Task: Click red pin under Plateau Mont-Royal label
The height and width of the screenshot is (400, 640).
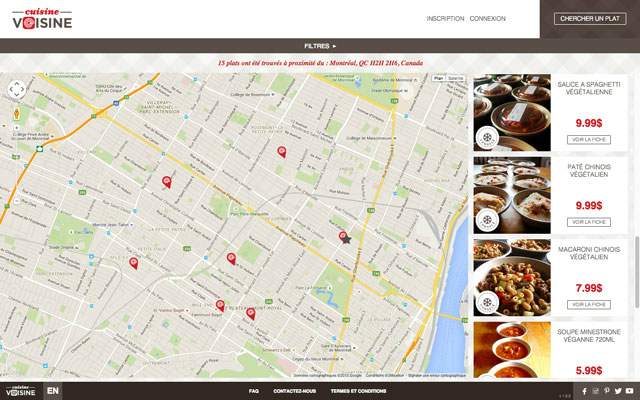Action: (x=251, y=313)
